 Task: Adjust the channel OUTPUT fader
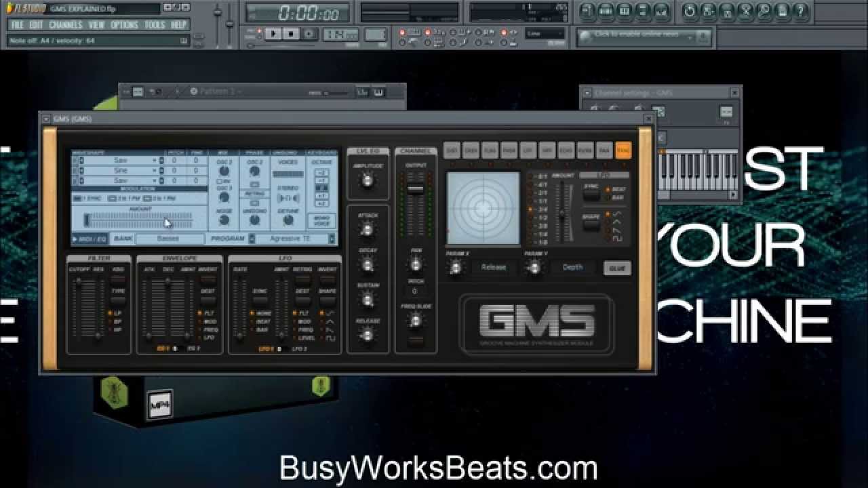[x=416, y=189]
